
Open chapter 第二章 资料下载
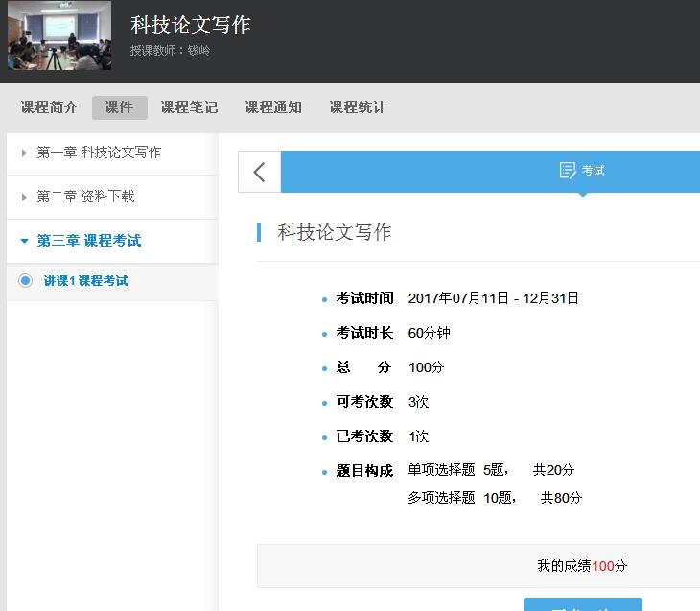pyautogui.click(x=85, y=197)
